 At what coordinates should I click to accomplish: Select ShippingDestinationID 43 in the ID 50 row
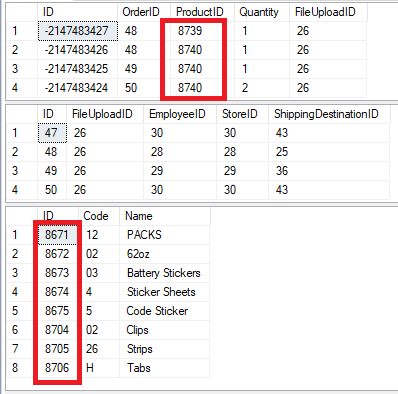click(329, 190)
